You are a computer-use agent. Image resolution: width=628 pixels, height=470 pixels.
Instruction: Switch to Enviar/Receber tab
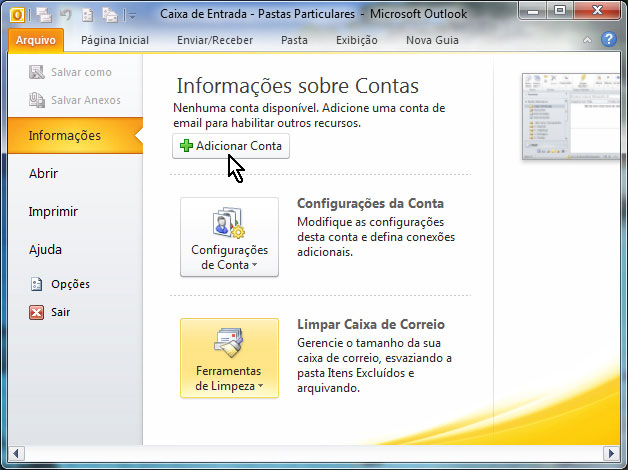(215, 40)
